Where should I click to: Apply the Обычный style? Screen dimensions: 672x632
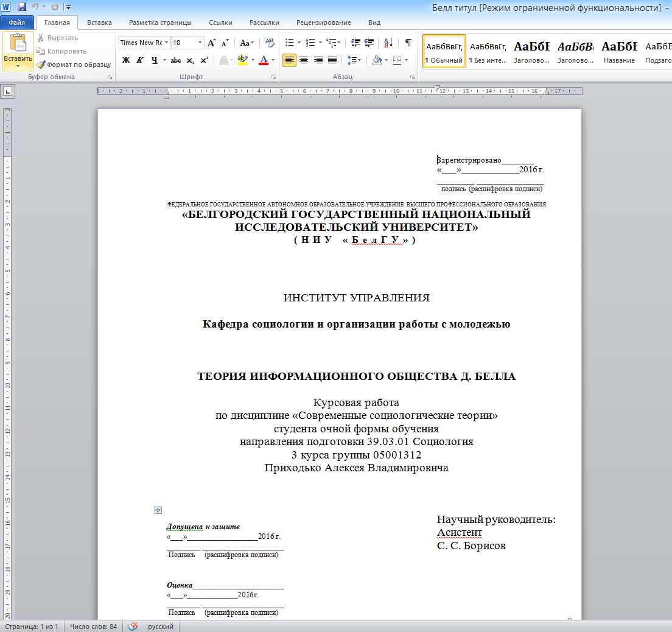pos(444,51)
